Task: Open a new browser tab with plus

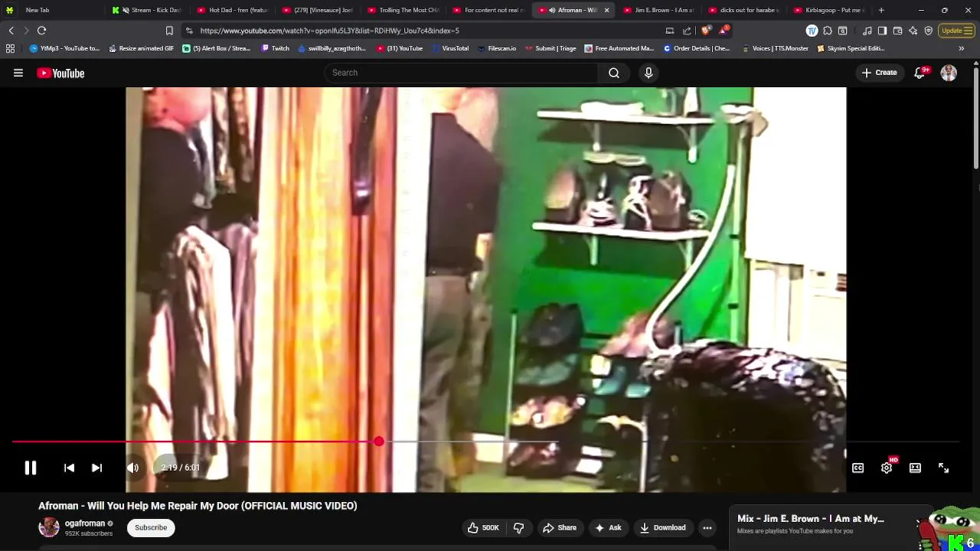Action: tap(881, 10)
